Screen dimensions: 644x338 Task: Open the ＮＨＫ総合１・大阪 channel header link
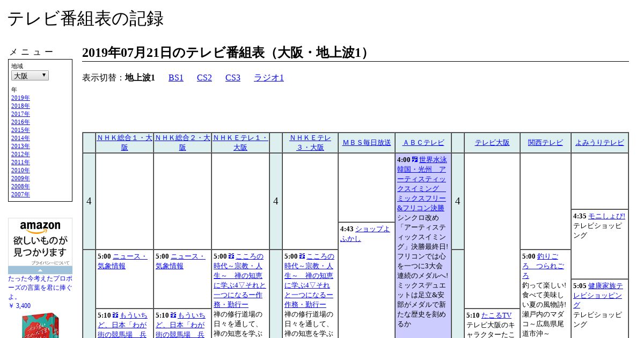click(x=125, y=143)
